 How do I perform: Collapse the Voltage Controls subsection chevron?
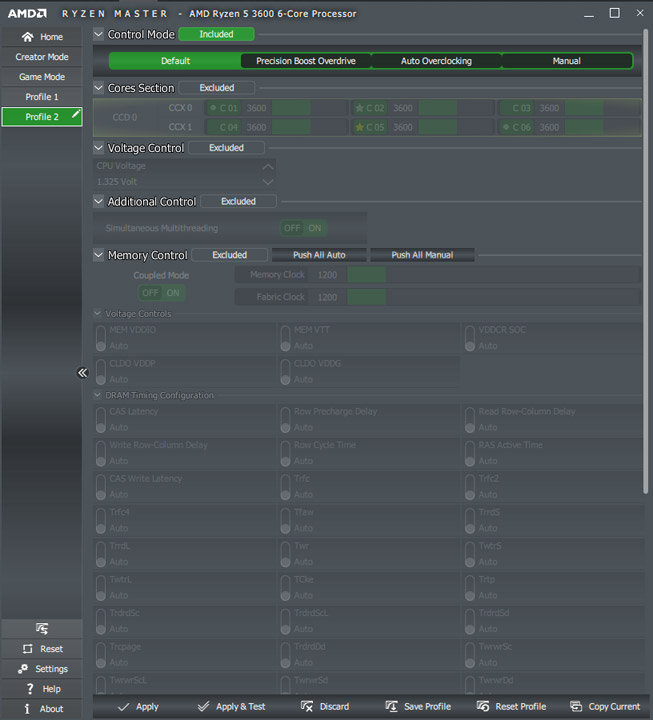pyautogui.click(x=97, y=314)
